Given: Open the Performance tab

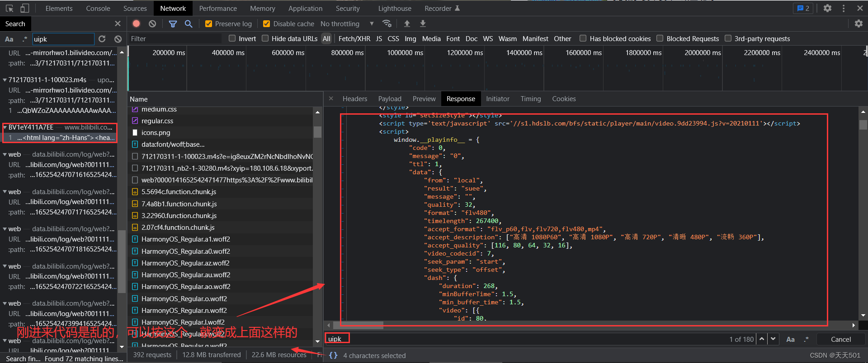Looking at the screenshot, I should (x=218, y=8).
